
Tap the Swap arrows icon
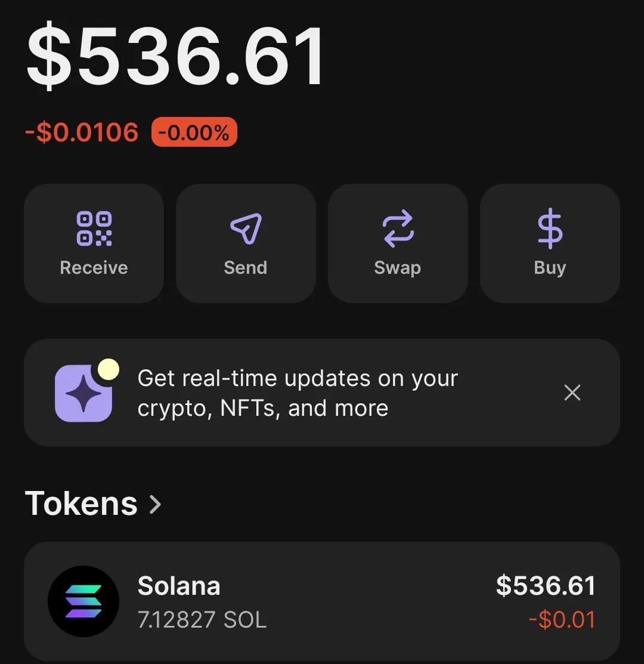[x=398, y=228]
